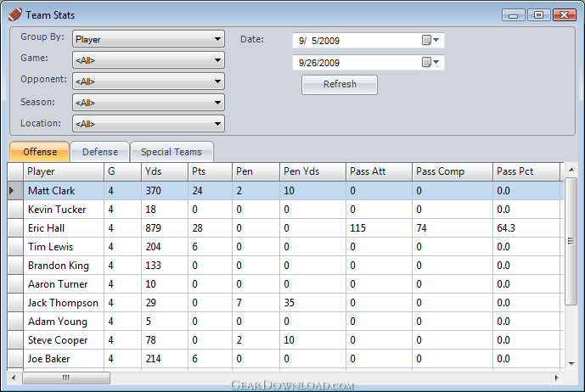
Task: Select the Tim Lewis player cell
Action: [64, 247]
